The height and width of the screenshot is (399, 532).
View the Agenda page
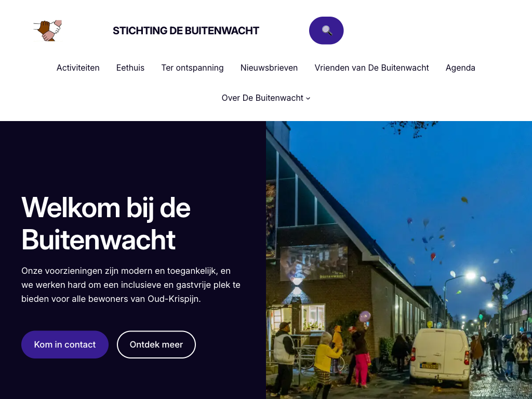point(460,68)
